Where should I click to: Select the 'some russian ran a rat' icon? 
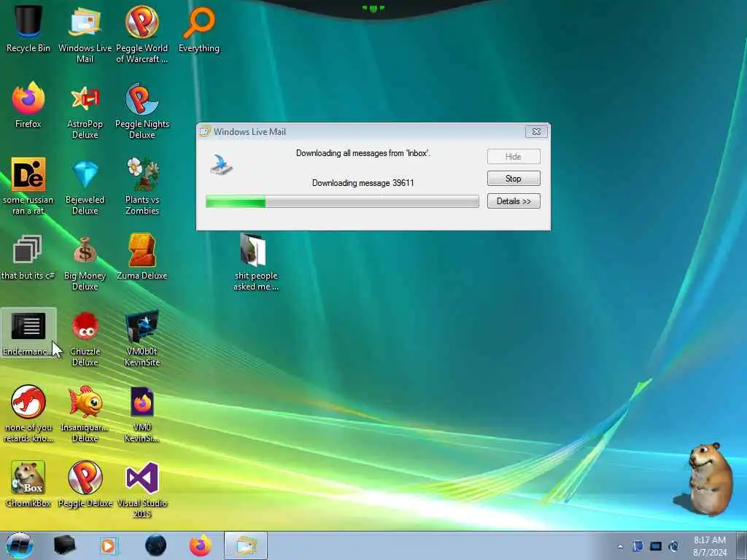pyautogui.click(x=28, y=186)
